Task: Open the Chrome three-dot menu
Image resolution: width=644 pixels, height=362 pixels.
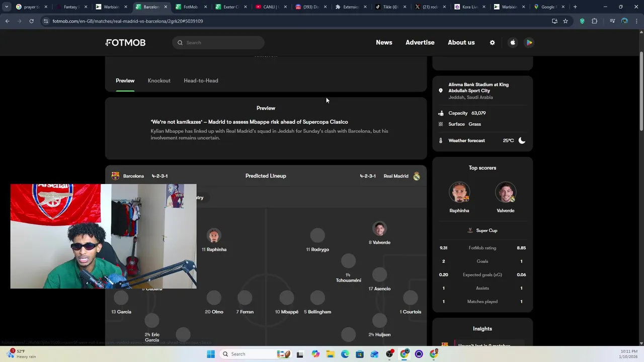Action: [637, 21]
